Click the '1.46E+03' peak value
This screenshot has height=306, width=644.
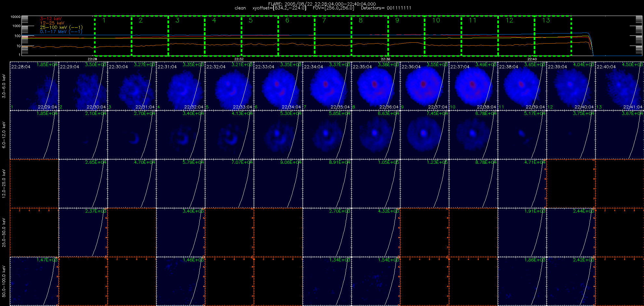[194, 260]
